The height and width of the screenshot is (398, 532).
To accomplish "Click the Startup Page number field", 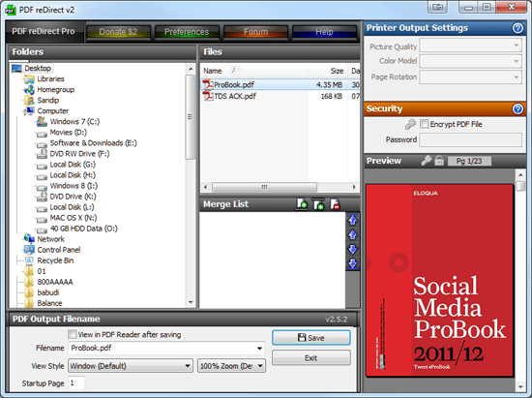I will [76, 383].
